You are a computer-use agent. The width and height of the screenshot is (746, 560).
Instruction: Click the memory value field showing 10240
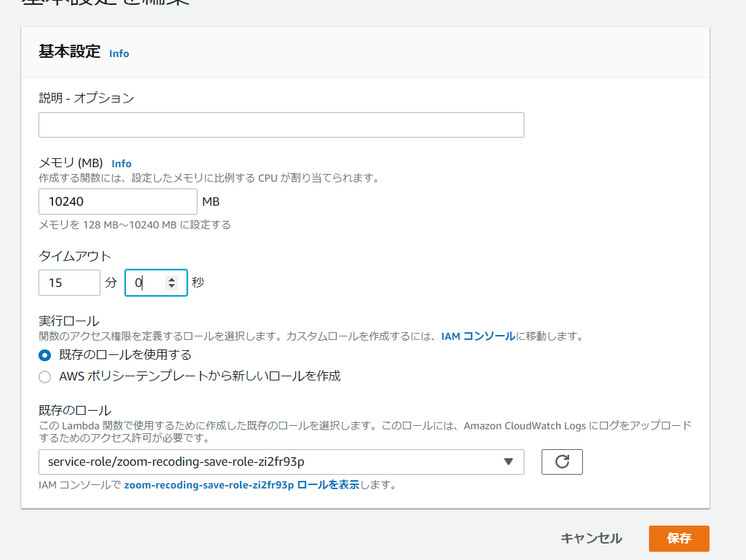coord(117,201)
